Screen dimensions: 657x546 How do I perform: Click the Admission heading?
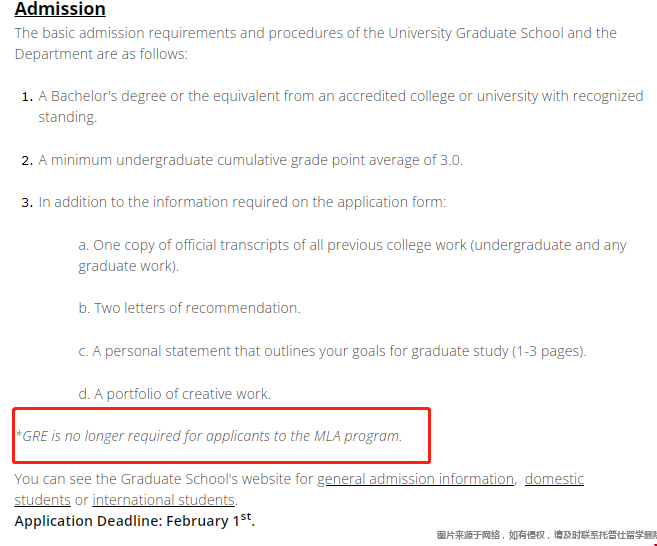[x=60, y=9]
